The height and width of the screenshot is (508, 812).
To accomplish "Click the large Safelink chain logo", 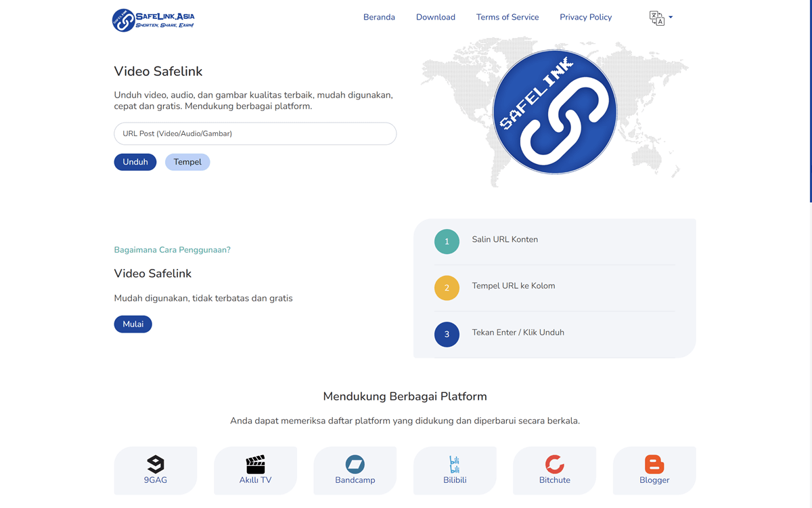I will (x=555, y=112).
